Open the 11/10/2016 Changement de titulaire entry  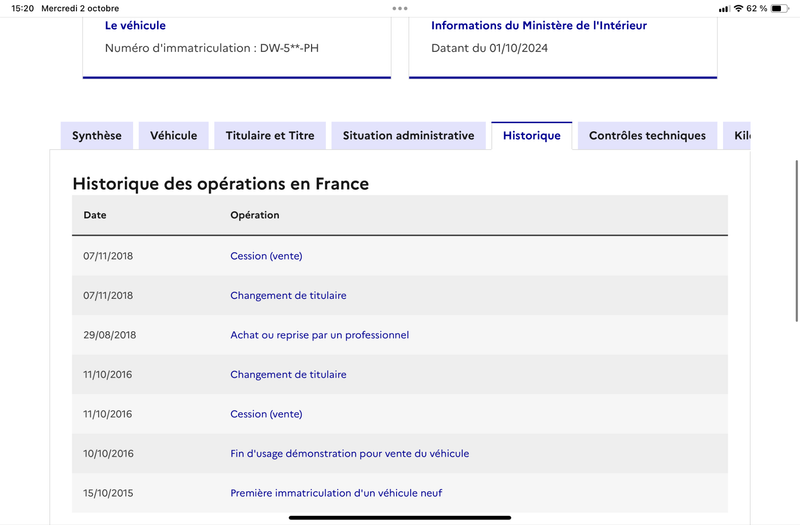[x=288, y=374]
